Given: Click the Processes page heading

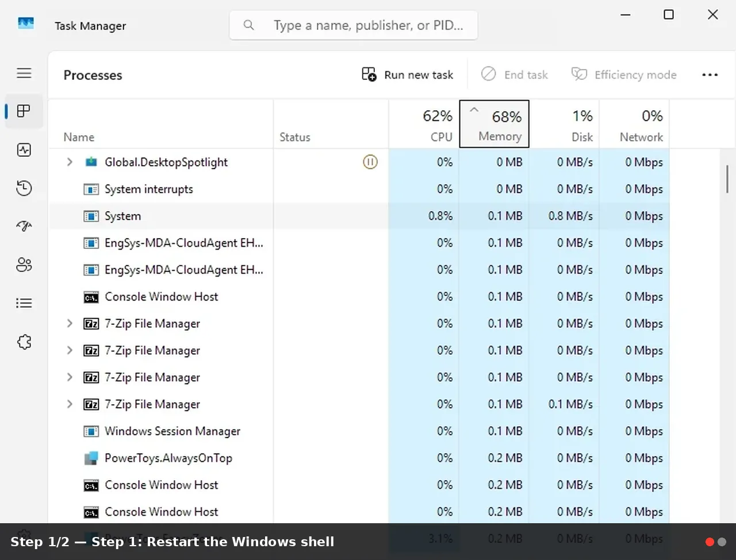Looking at the screenshot, I should 93,75.
